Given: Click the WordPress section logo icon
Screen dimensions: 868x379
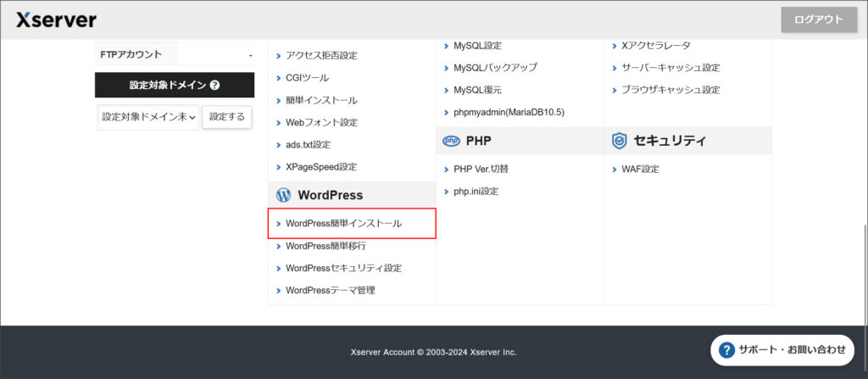Looking at the screenshot, I should click(283, 195).
